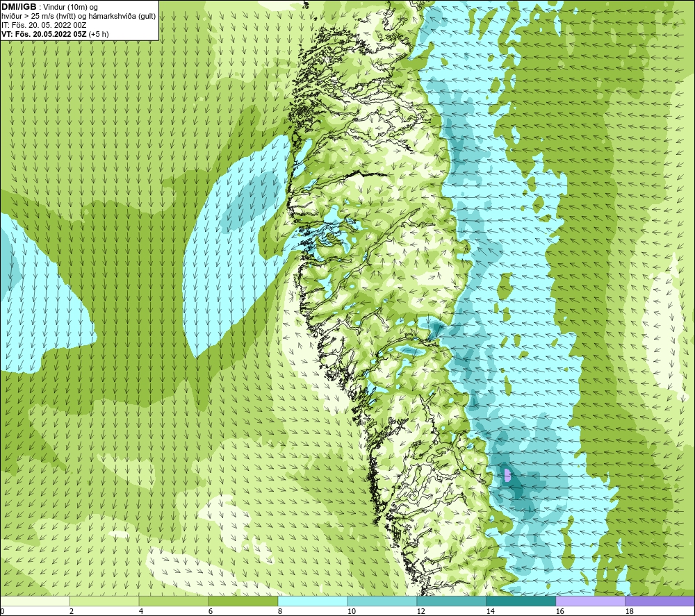Click the "IT: Fös. 20. 05. 2022 00Z" line

click(43, 25)
